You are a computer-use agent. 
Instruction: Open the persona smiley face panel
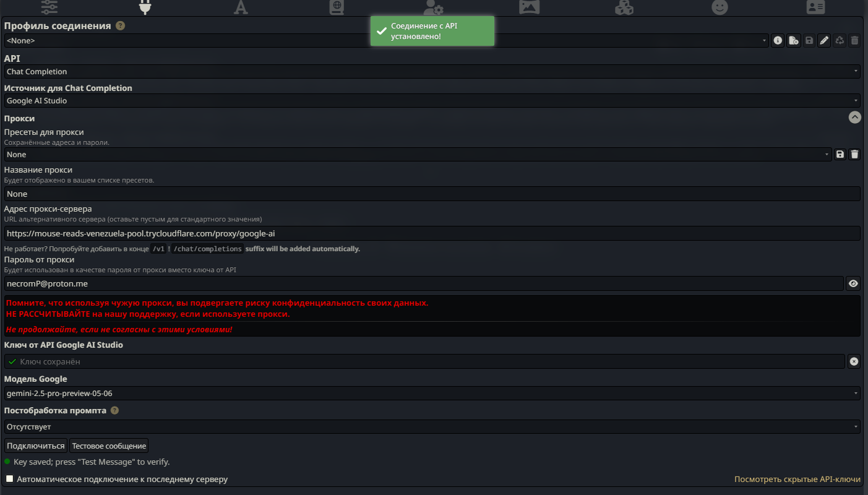click(720, 7)
